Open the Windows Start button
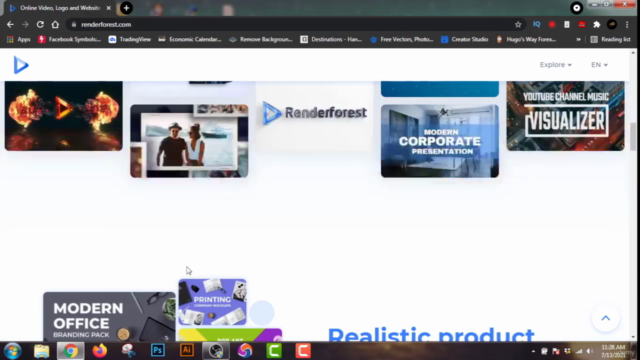Viewport: 640px width, 360px height. coord(13,351)
